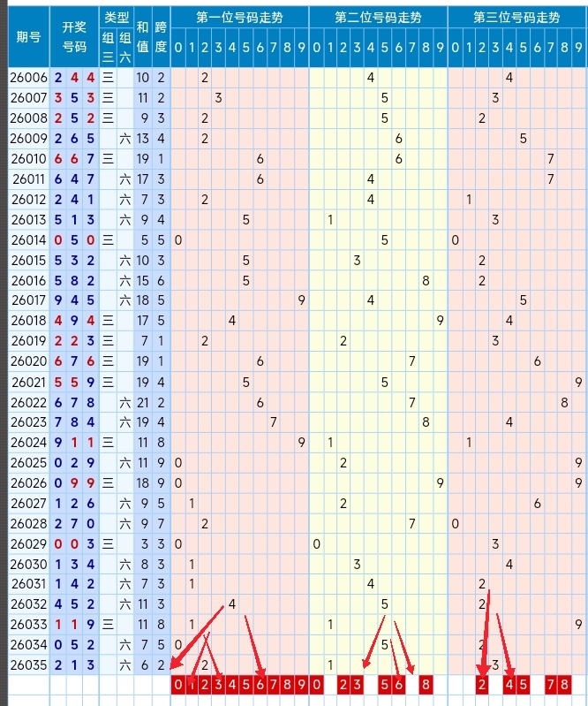
Task: Click digit 9 in 26018 second-position trend
Action: point(440,321)
